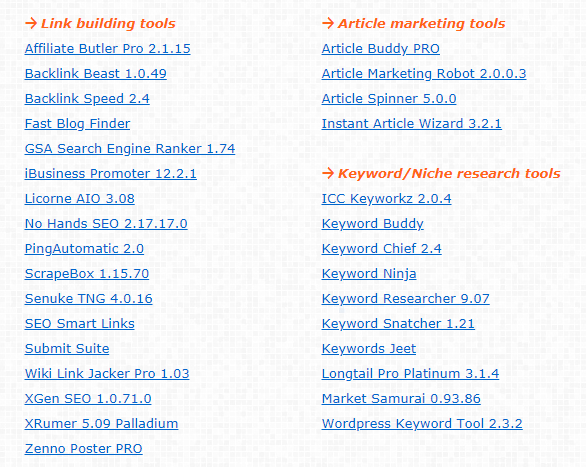The height and width of the screenshot is (467, 586).
Task: Select GSA Search Engine Ranker 1.74
Action: click(x=130, y=149)
